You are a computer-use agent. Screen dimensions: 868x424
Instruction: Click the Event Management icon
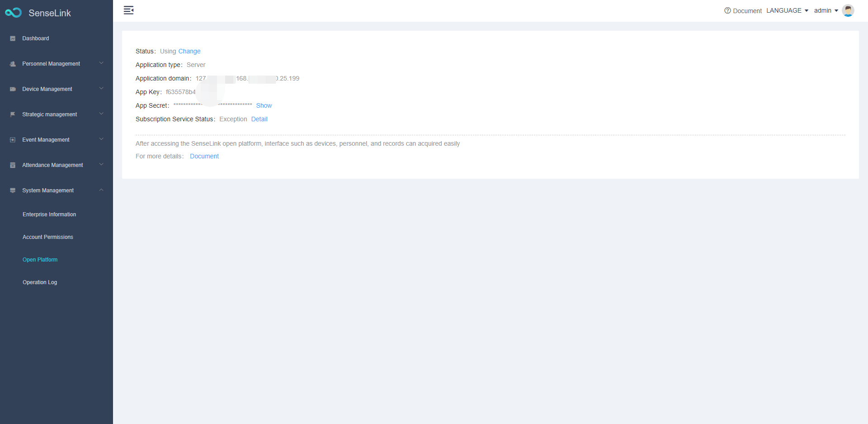(13, 140)
